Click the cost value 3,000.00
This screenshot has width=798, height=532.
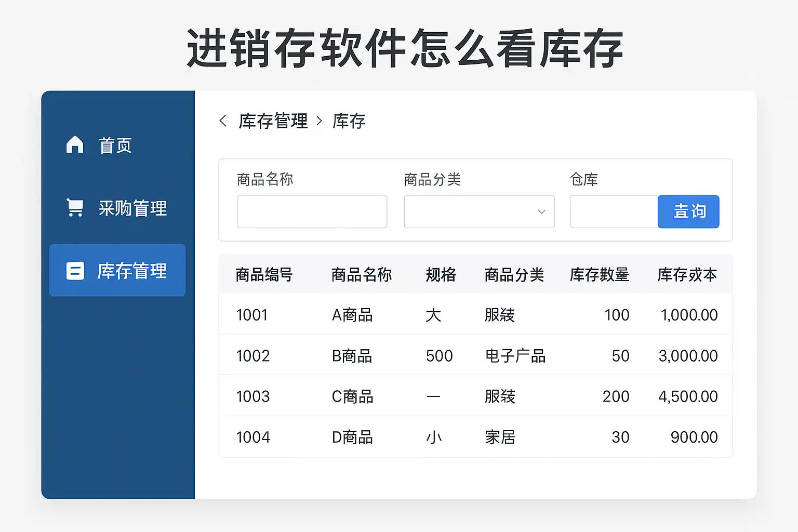coord(688,356)
